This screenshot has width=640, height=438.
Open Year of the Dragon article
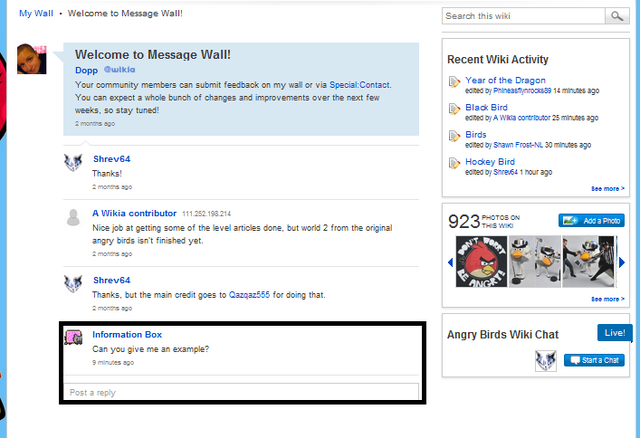point(505,80)
